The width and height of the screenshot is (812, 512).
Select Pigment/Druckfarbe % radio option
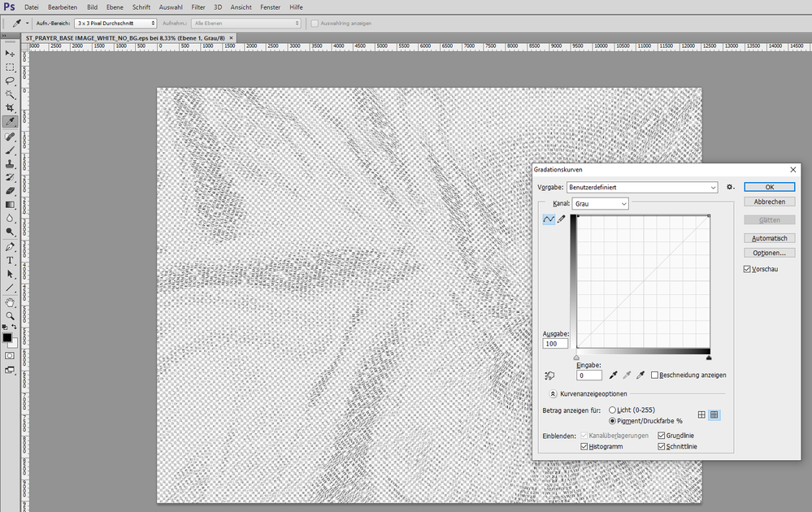612,421
